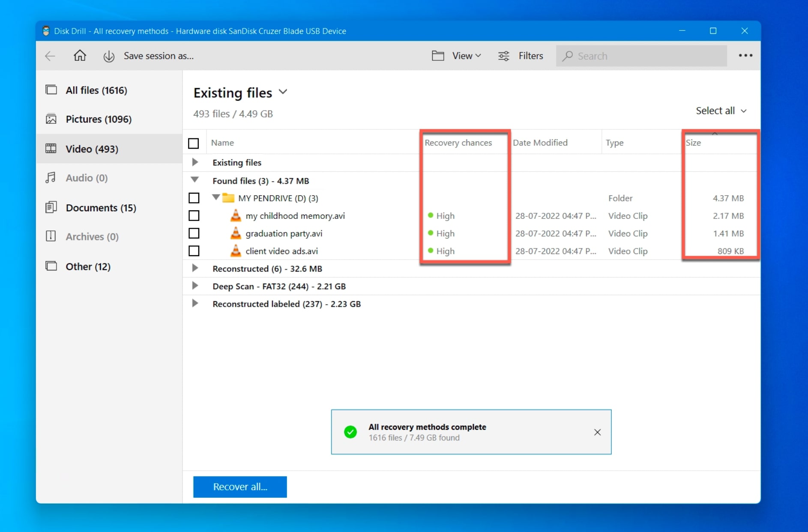Click the Video film strip icon
Screen dimensions: 808x532
(x=51, y=149)
